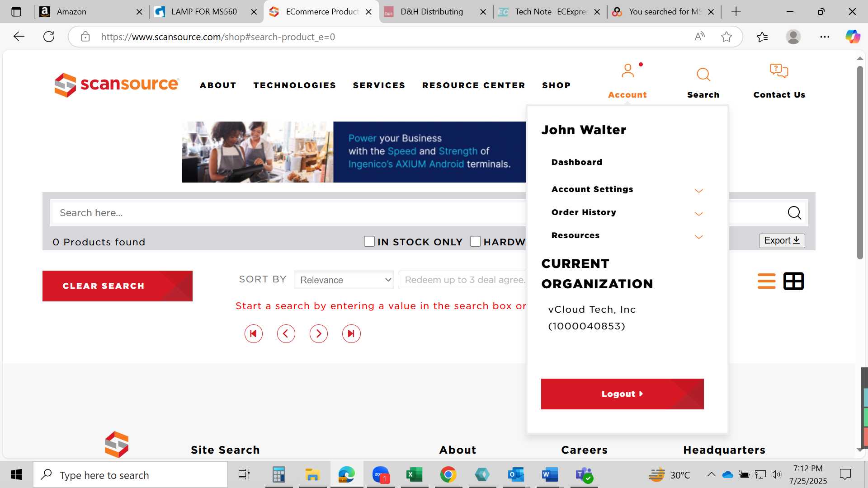
Task: Open Edge settings and more menu
Action: (825, 37)
